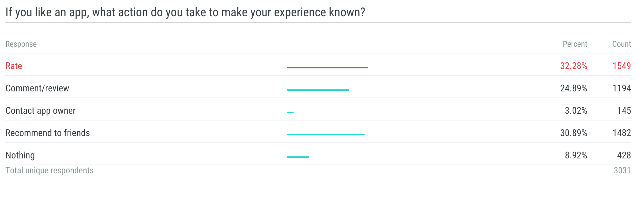This screenshot has height=197, width=644.
Task: Click the red Rate response label
Action: (14, 66)
